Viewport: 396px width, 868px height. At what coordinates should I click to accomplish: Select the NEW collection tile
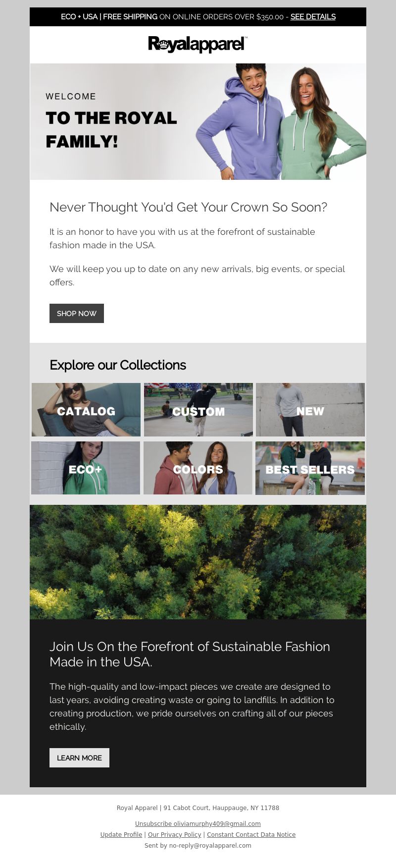(310, 410)
